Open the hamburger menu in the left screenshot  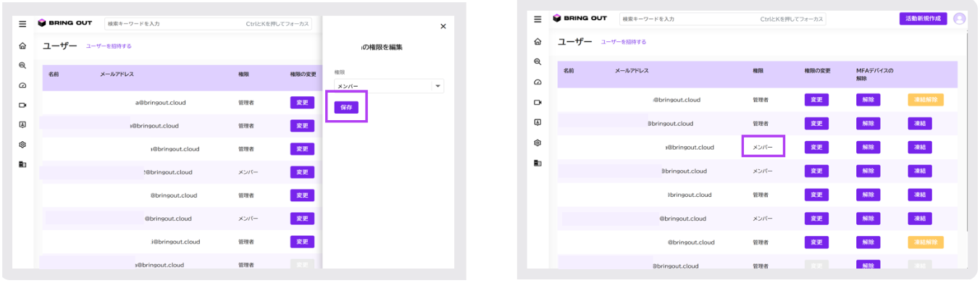22,24
